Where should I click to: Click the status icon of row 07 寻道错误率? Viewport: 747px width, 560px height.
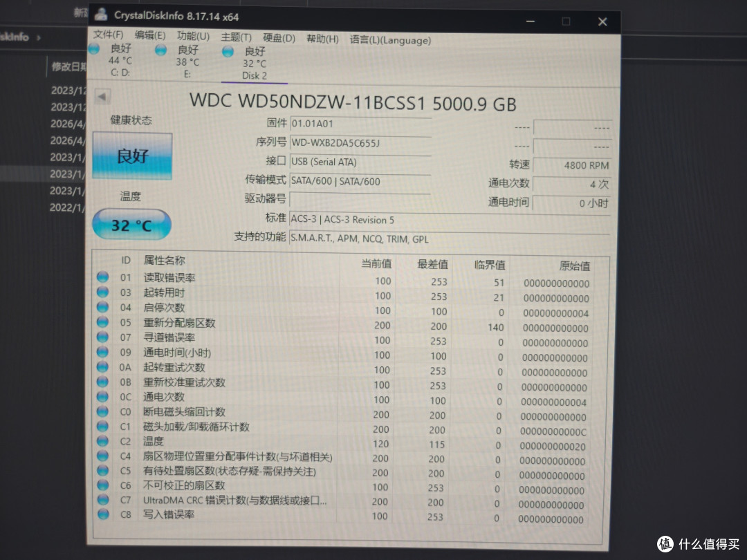[x=102, y=337]
